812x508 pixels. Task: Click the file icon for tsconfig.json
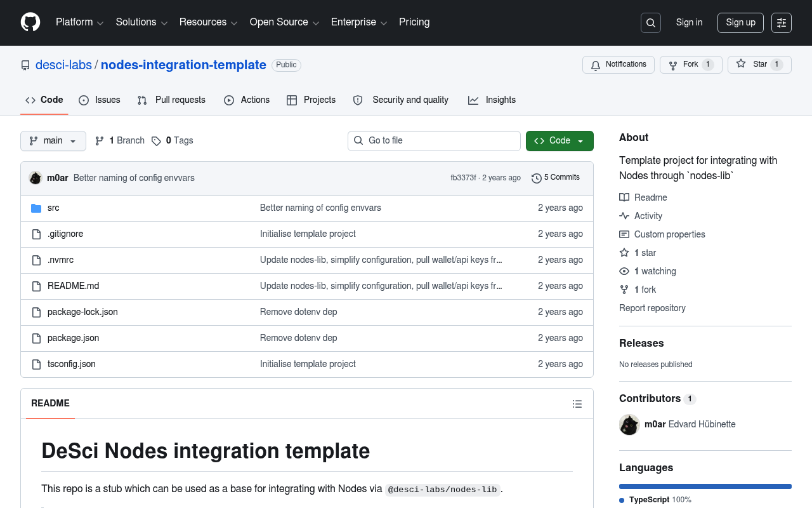[x=36, y=364]
